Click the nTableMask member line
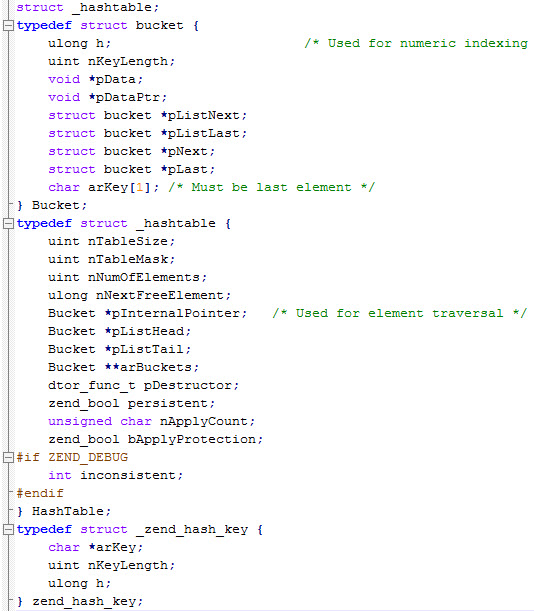 (x=111, y=260)
